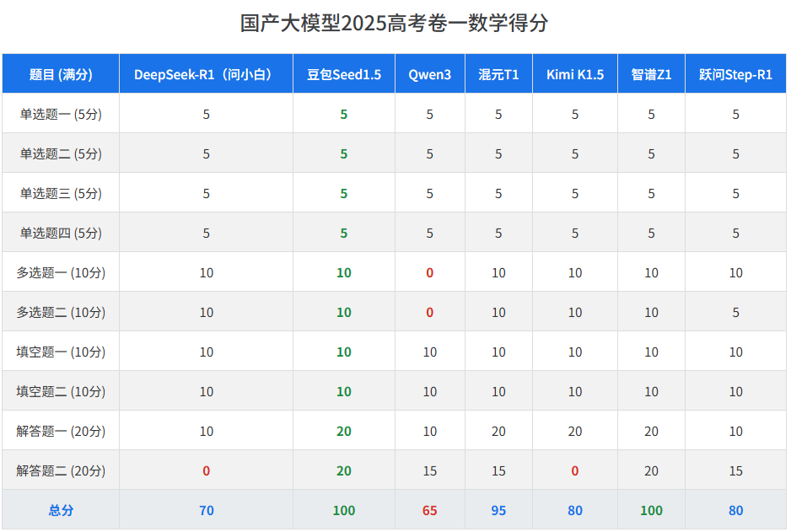Click the 智谱Z1 column header

click(x=651, y=75)
